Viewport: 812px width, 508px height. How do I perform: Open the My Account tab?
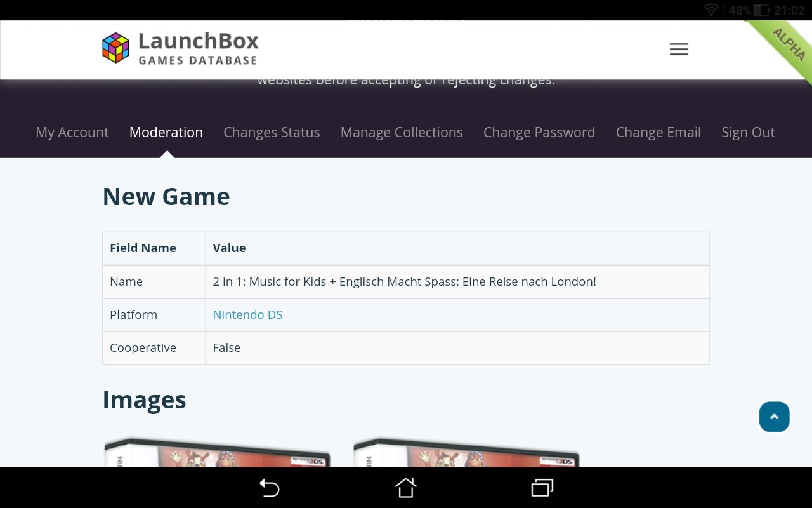72,132
